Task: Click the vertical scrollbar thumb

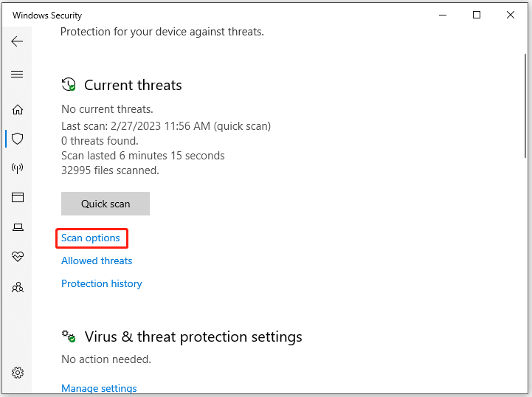Action: click(x=525, y=106)
